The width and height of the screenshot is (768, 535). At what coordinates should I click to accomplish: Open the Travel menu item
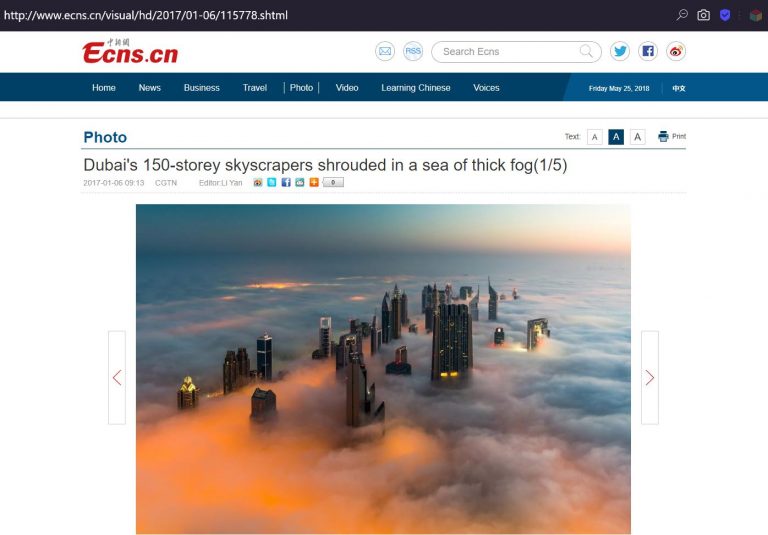coord(255,88)
